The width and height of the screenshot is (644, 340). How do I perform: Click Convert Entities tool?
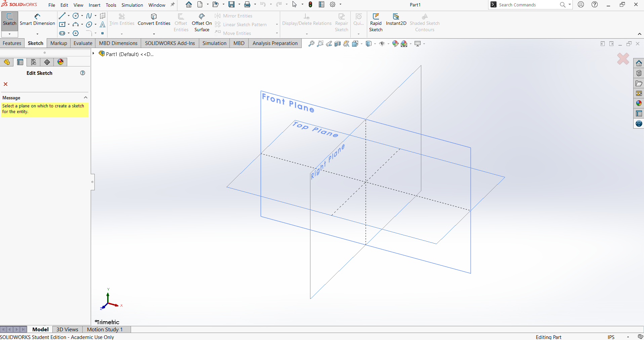(x=154, y=20)
